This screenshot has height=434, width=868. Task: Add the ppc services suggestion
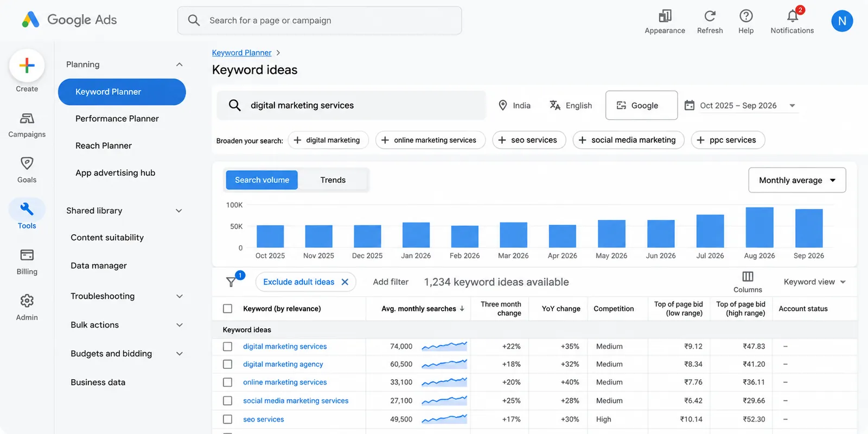click(728, 140)
